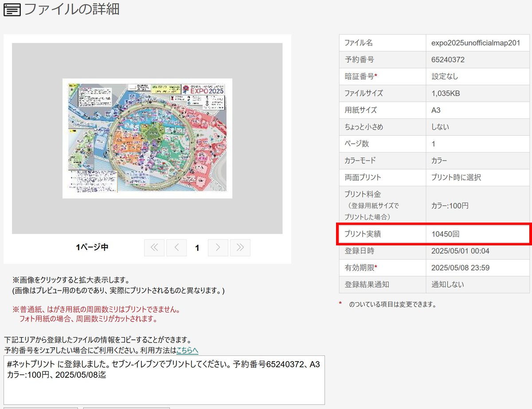The height and width of the screenshot is (409, 532).
Task: Open the こちらへ usage link
Action: (x=187, y=350)
